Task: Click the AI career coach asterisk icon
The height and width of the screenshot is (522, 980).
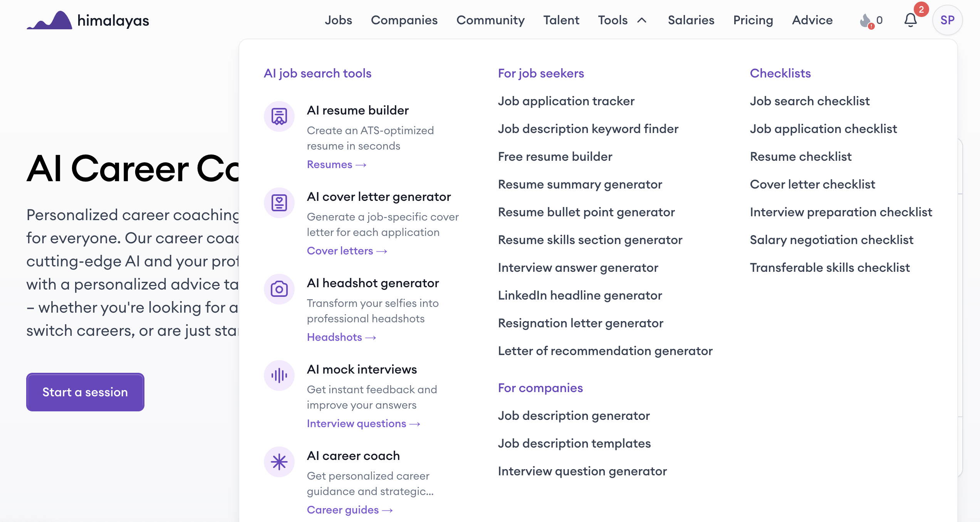Action: coord(279,462)
